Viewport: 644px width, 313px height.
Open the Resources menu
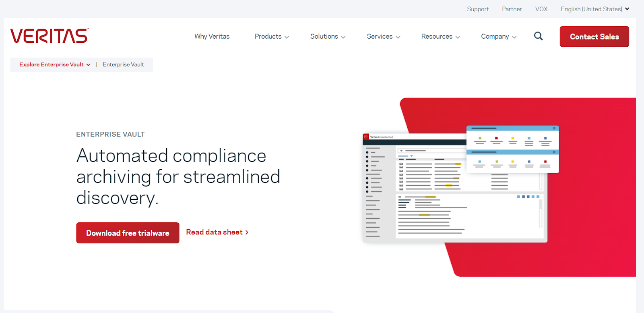point(440,36)
